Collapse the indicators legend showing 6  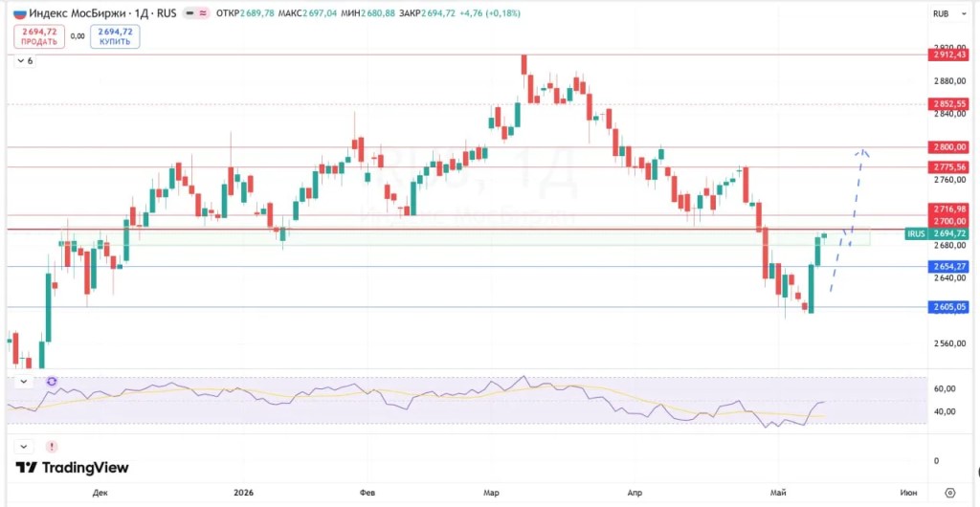(26, 60)
